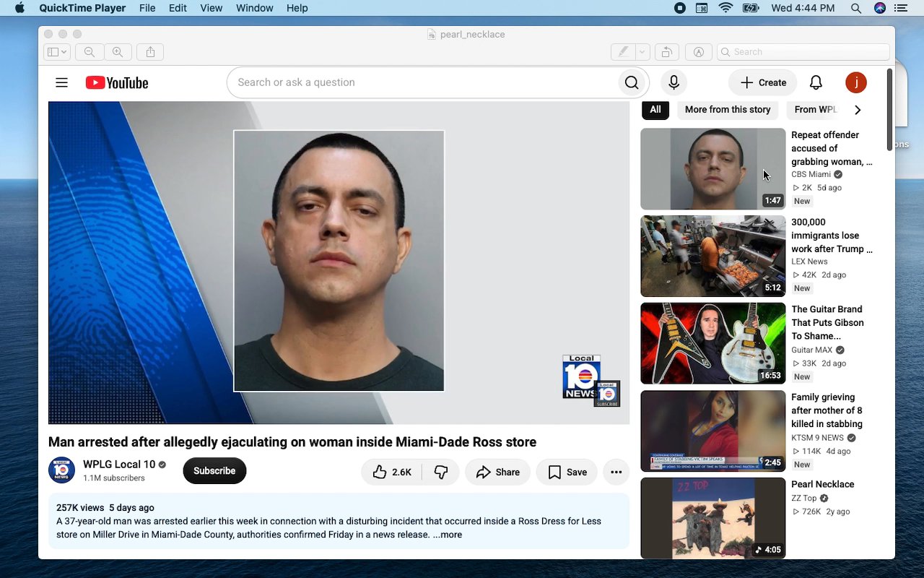Image resolution: width=924 pixels, height=578 pixels.
Task: Click the markup pen toolbar icon
Action: point(622,52)
